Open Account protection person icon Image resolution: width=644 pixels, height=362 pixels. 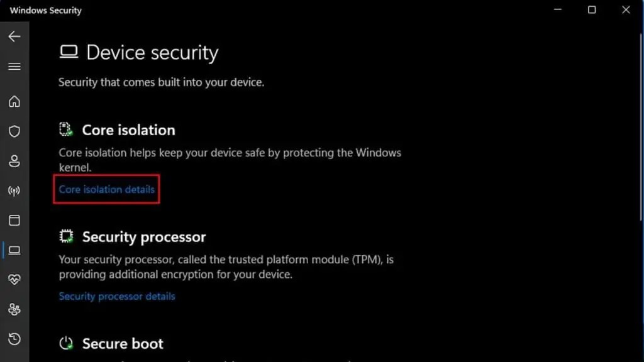pos(14,162)
